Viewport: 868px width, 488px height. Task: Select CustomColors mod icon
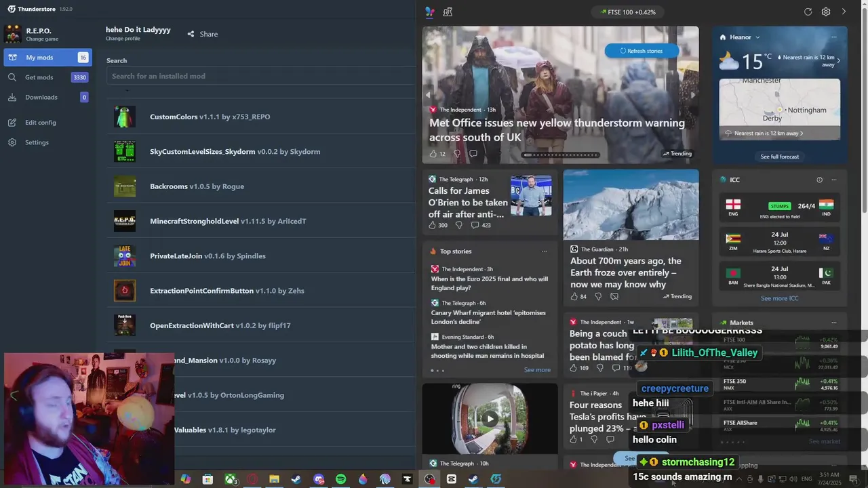point(125,117)
